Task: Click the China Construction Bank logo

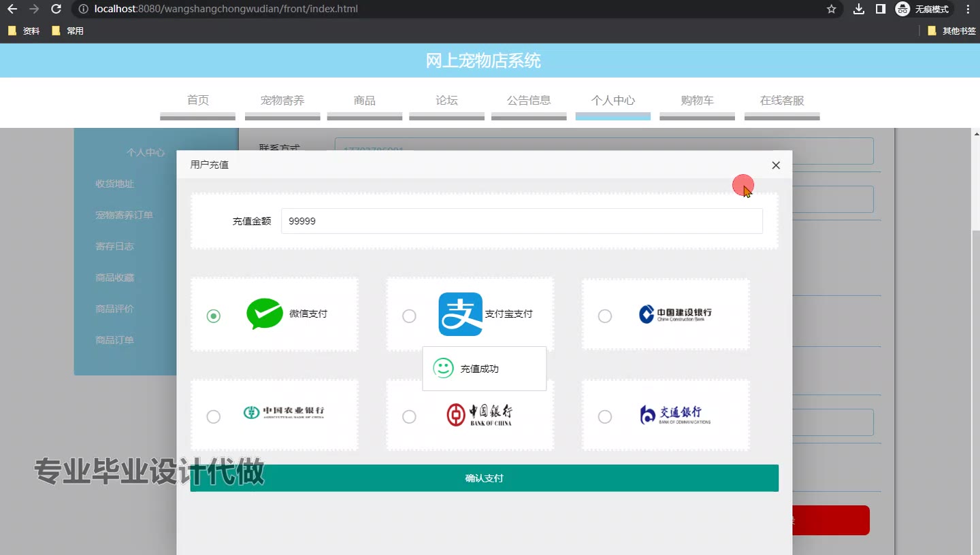Action: [x=675, y=314]
